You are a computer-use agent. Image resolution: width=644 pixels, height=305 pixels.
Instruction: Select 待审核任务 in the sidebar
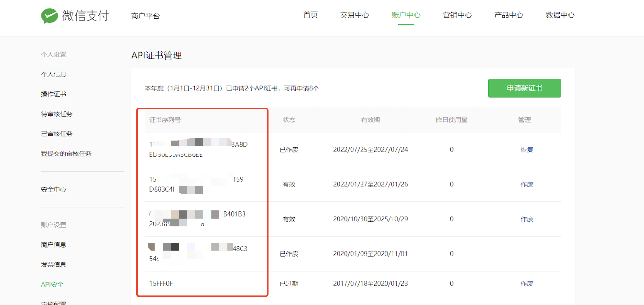pyautogui.click(x=56, y=114)
